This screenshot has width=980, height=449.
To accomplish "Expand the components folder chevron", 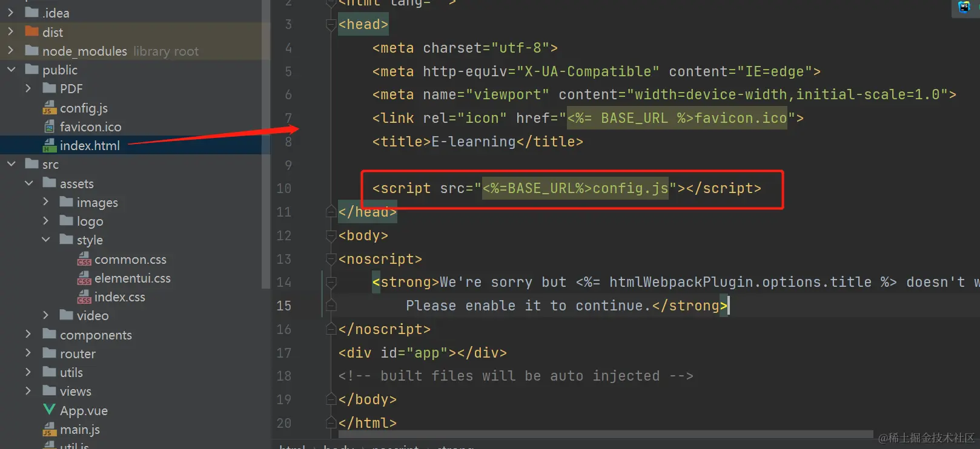I will click(28, 334).
